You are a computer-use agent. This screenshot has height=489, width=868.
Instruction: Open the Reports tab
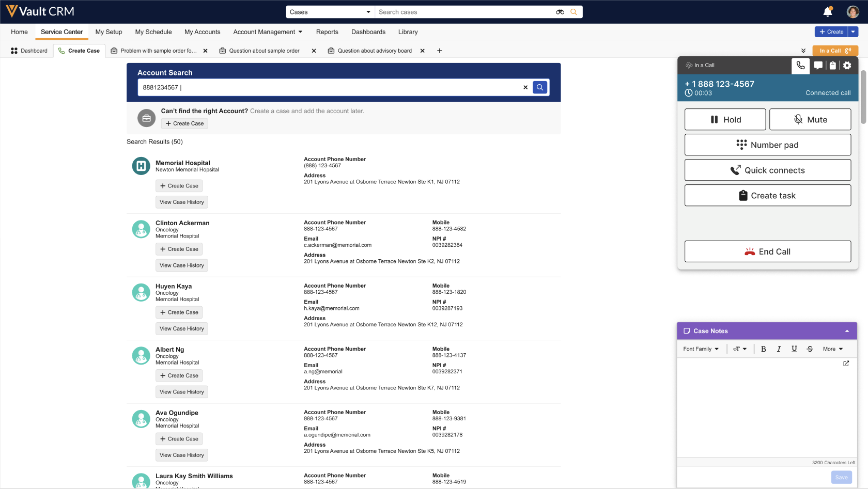coord(327,32)
